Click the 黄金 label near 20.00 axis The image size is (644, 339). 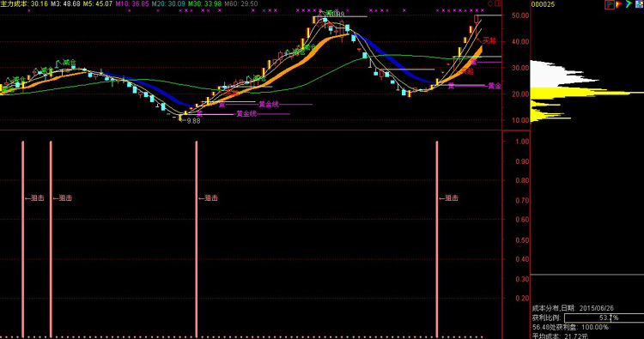coord(495,86)
